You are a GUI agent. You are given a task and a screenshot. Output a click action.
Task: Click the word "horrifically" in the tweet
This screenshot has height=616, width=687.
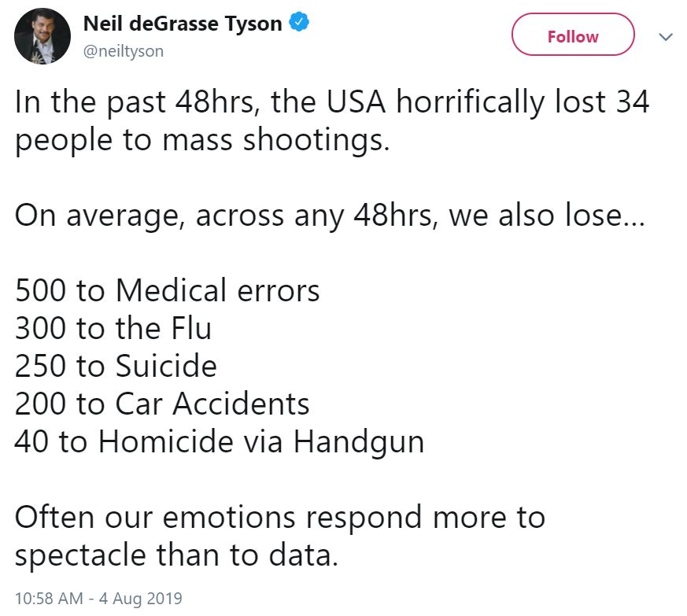(470, 103)
